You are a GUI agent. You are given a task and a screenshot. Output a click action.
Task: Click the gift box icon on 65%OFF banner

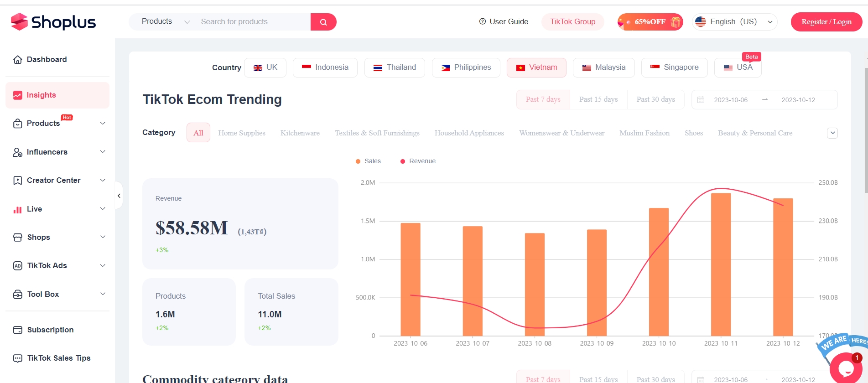tap(676, 21)
